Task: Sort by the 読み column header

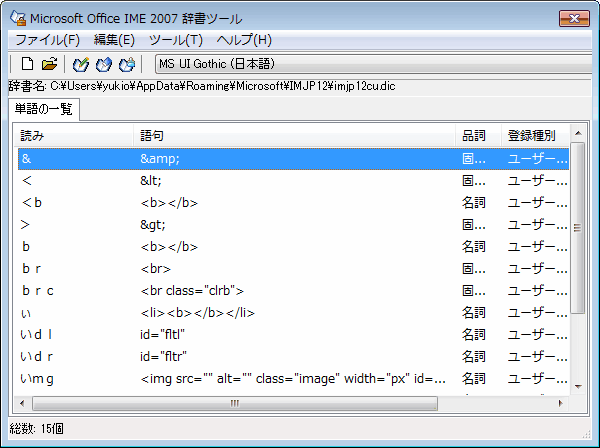Action: point(75,135)
